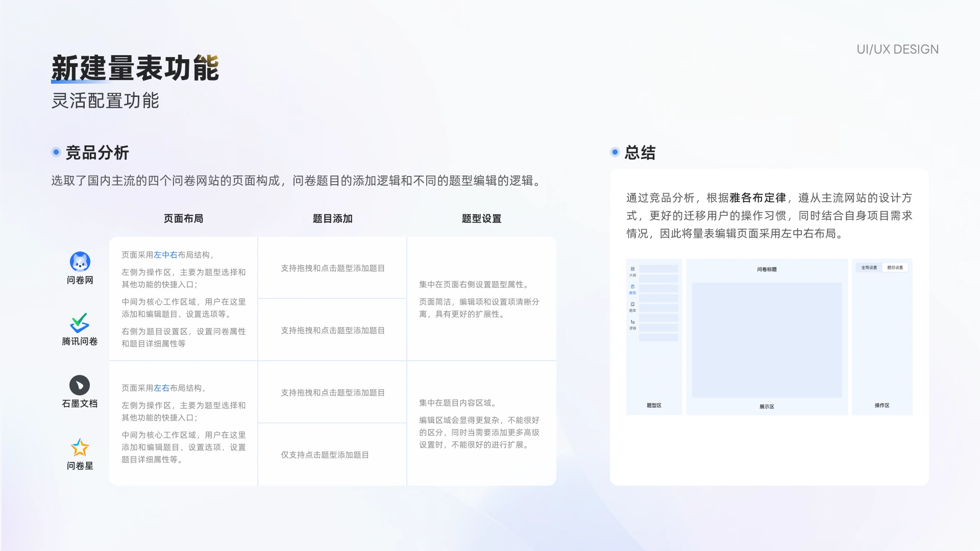Click the 题型设置 column header
The width and height of the screenshot is (980, 551).
(x=481, y=218)
